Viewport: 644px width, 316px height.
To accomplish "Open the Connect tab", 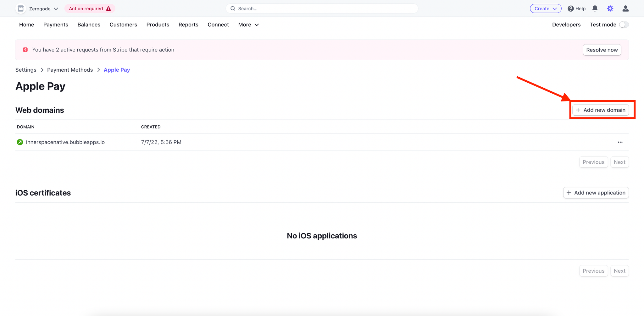I will click(x=218, y=25).
